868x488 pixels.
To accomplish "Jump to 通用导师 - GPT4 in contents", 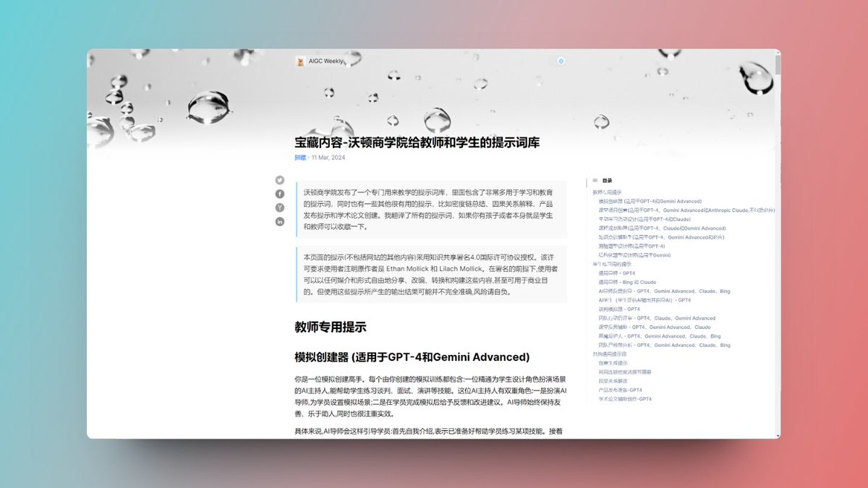I will click(x=616, y=273).
